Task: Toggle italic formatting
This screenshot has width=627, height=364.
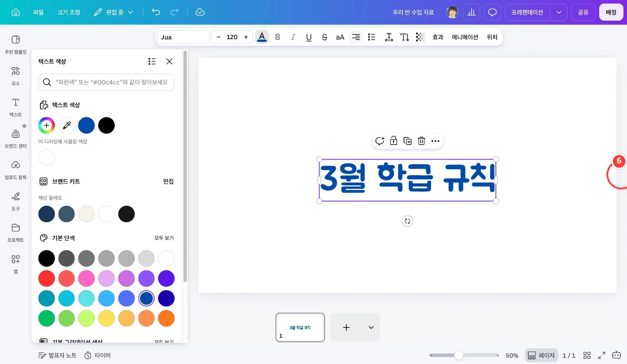Action: 293,37
